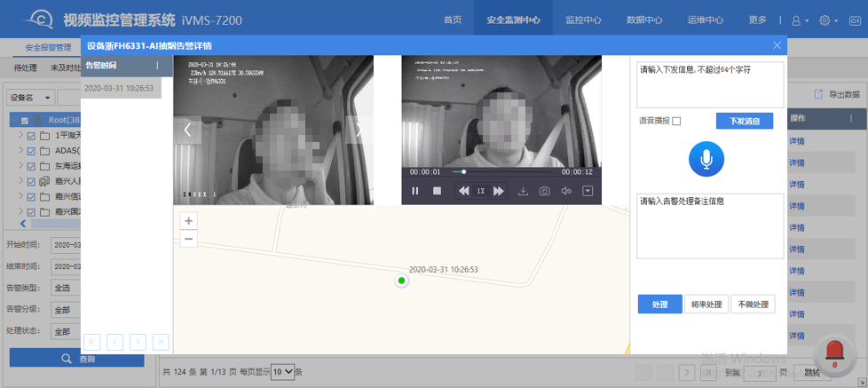Image resolution: width=868 pixels, height=388 pixels.
Task: Click the fast-forward speed button
Action: pyautogui.click(x=498, y=191)
